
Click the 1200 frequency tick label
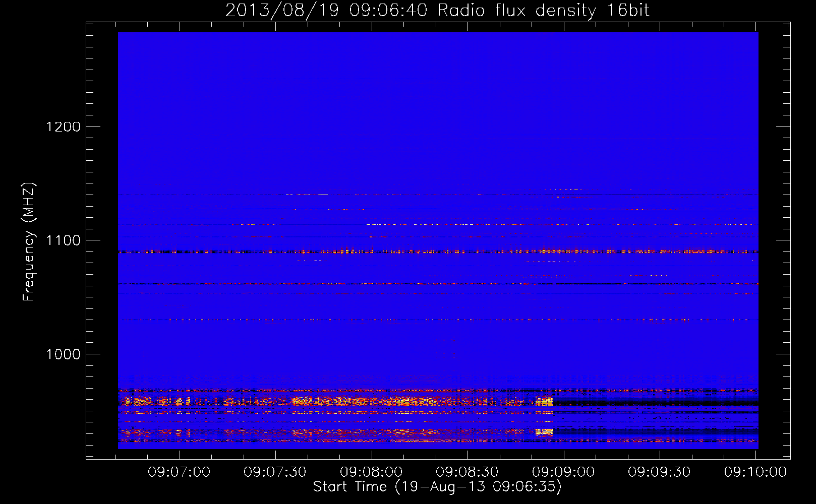63,127
